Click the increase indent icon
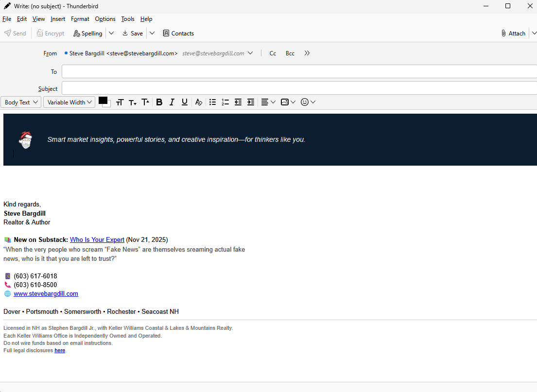The width and height of the screenshot is (537, 392). click(250, 102)
